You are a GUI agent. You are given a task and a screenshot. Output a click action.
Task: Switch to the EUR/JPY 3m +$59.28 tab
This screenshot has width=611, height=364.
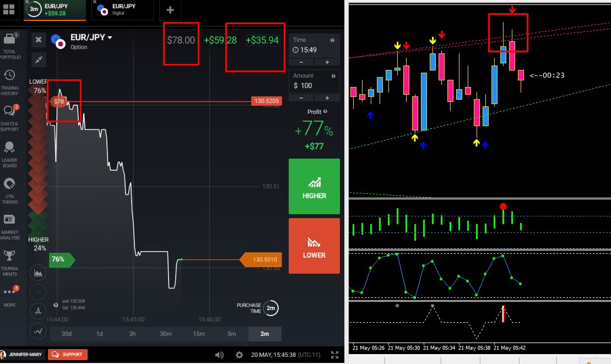[x=55, y=10]
